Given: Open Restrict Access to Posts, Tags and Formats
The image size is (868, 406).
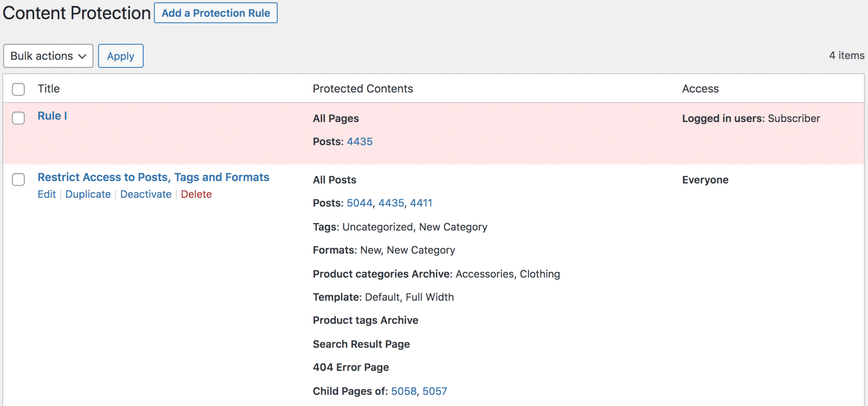Looking at the screenshot, I should [153, 177].
